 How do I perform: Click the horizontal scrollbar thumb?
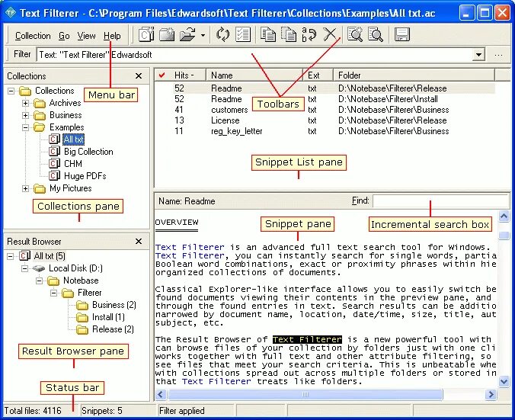305,394
